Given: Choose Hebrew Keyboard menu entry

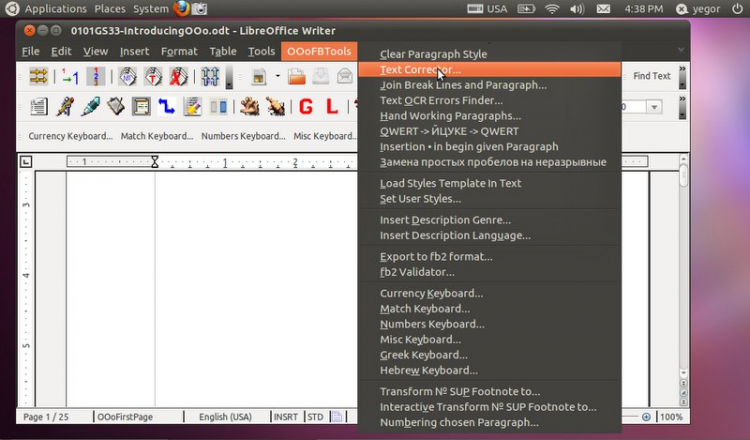Looking at the screenshot, I should point(489,370).
